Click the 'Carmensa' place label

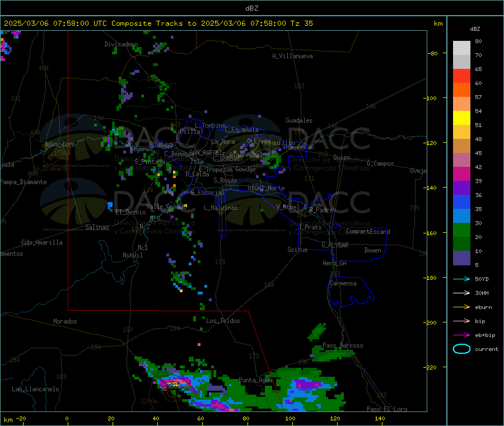[x=343, y=283]
